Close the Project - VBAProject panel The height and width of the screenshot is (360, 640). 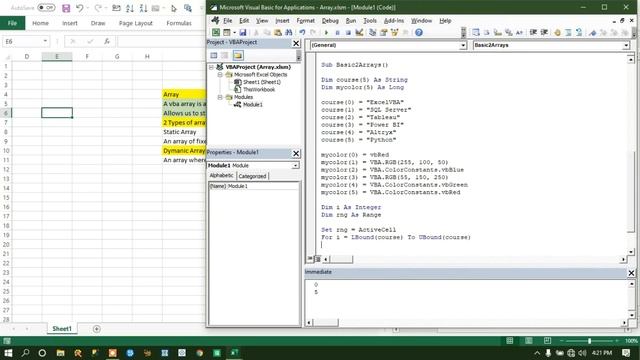[296, 43]
